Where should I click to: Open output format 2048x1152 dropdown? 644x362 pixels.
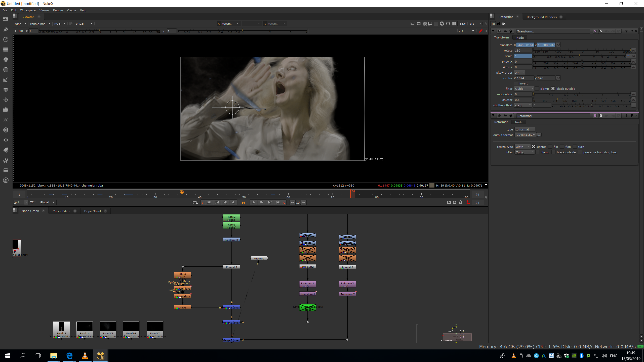[x=526, y=135]
